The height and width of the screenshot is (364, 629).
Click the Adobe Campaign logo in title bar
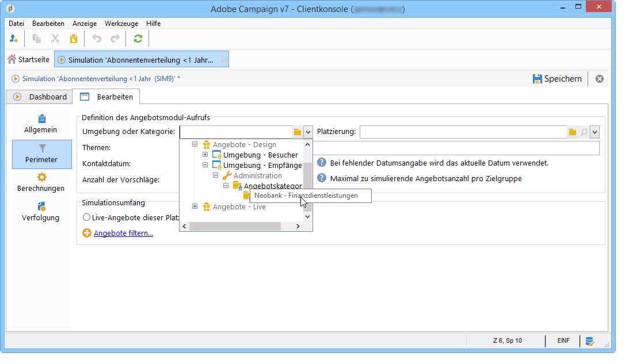(10, 9)
